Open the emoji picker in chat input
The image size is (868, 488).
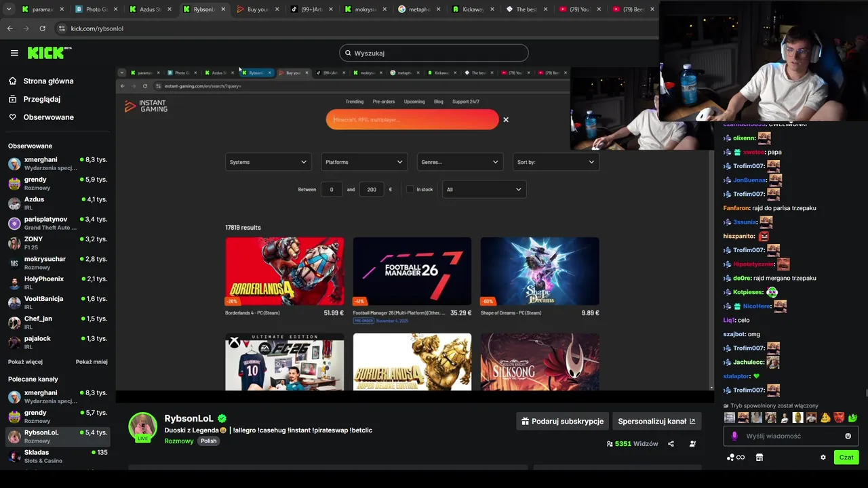(x=848, y=436)
